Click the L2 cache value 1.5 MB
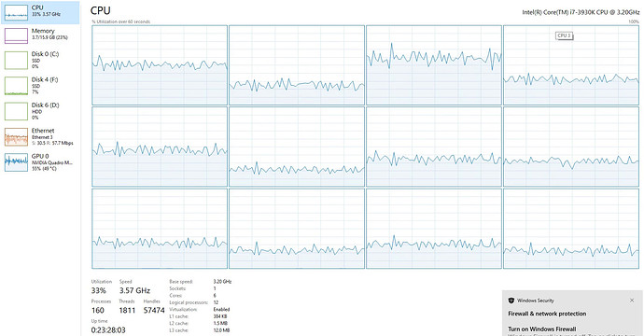This screenshot has width=644, height=336. pos(219,323)
